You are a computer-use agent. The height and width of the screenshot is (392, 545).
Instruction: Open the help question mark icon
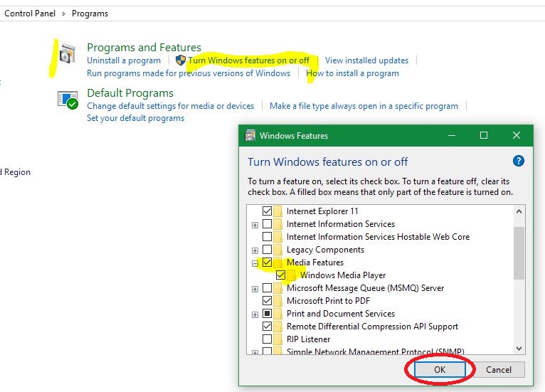point(518,161)
